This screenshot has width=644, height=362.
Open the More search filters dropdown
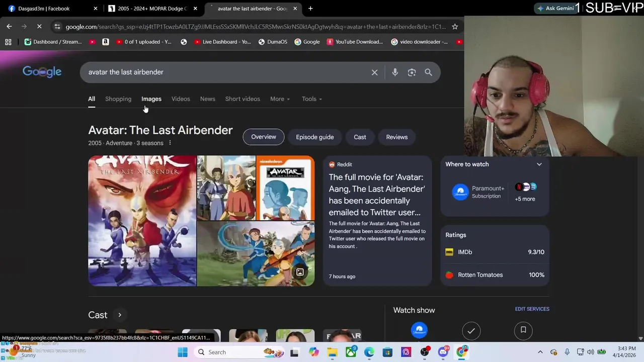280,99
